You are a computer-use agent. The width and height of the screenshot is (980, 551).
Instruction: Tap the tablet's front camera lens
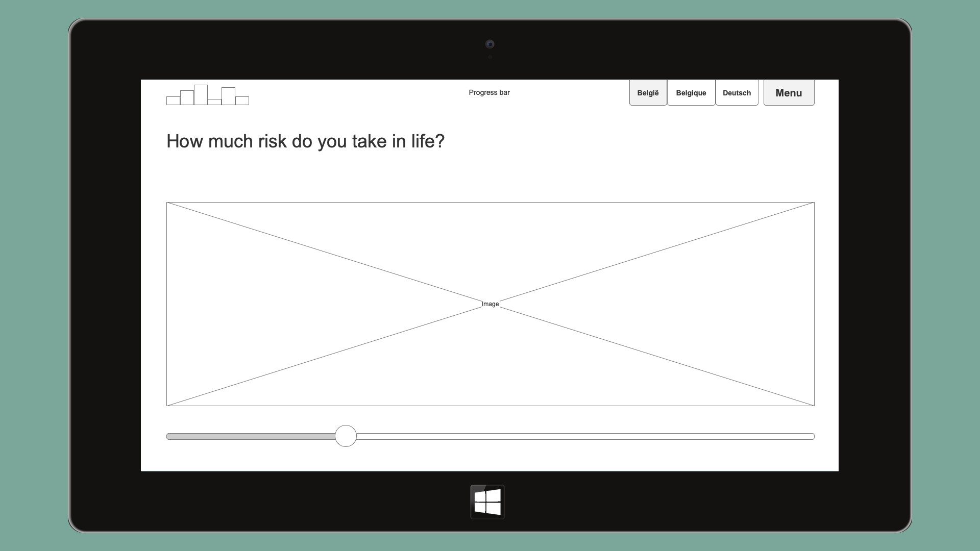[489, 44]
